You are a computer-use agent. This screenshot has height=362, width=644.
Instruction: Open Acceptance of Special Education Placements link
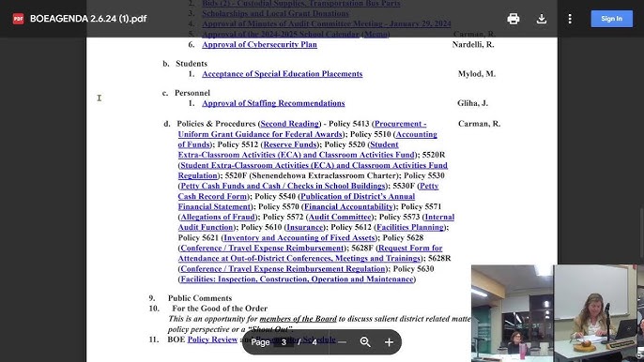[283, 74]
